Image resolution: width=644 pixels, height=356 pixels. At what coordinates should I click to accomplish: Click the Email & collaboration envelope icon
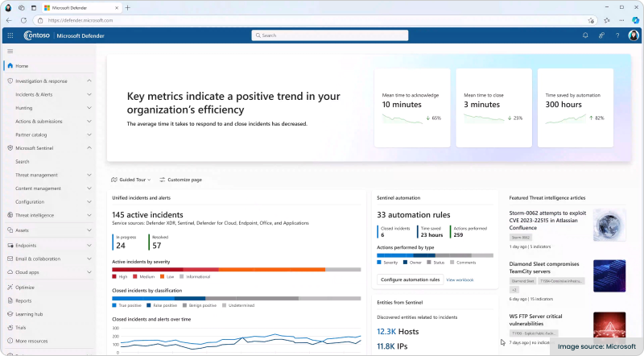[x=10, y=259]
